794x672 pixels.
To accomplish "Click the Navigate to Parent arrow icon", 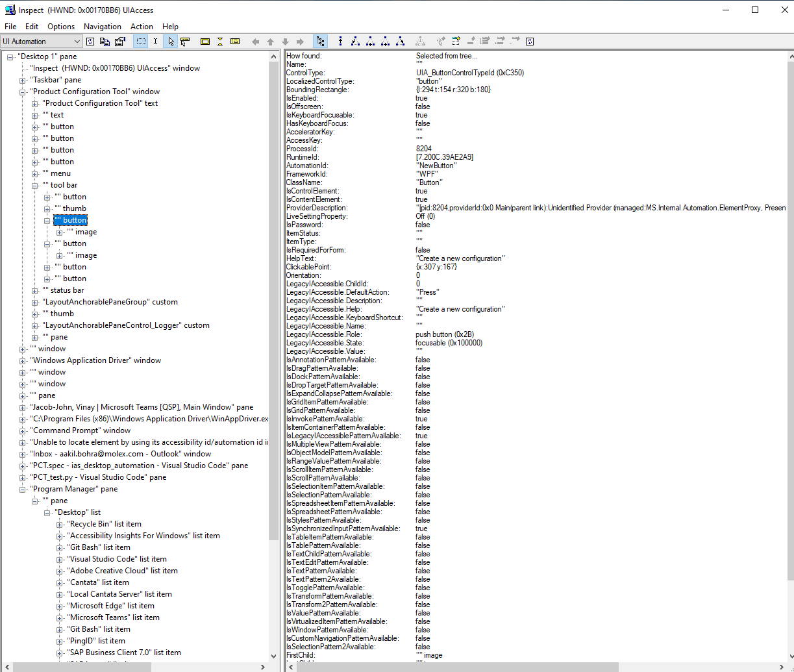I will (340, 41).
